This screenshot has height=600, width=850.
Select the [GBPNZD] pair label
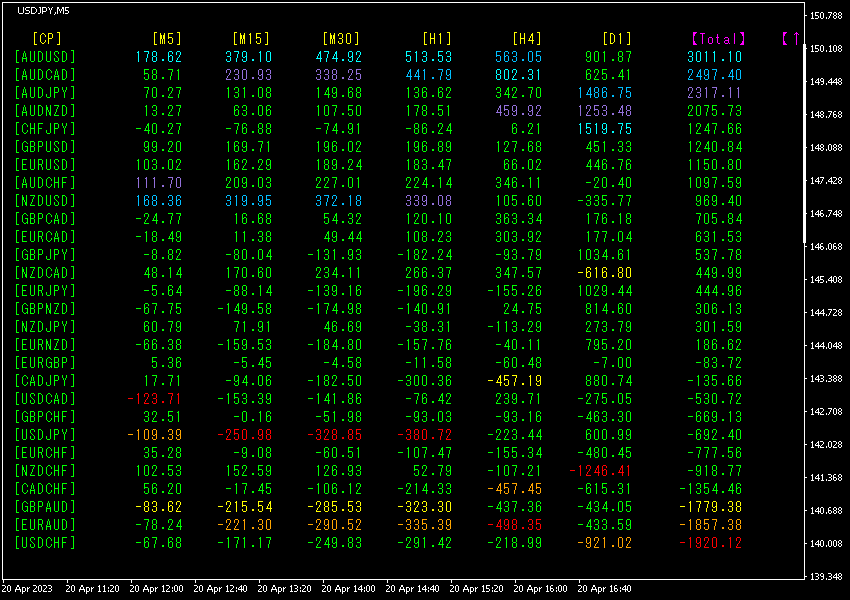[45, 309]
